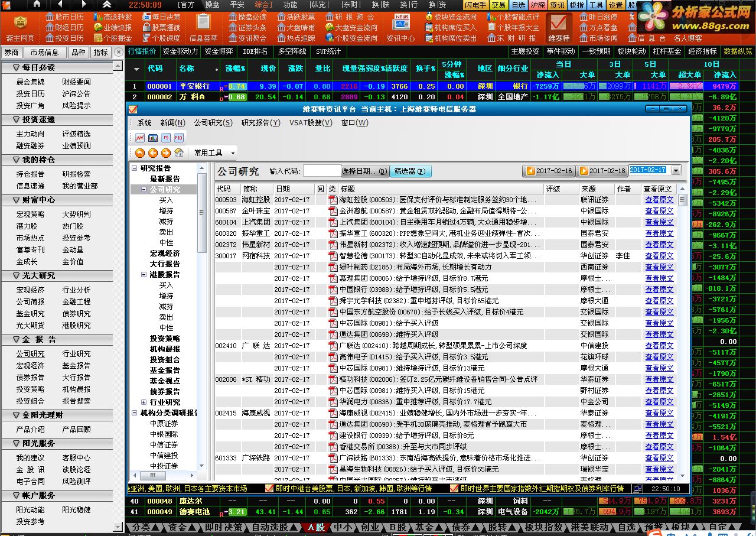This screenshot has height=536, width=756.
Task: Click the 输入代码 input field
Action: click(x=322, y=171)
